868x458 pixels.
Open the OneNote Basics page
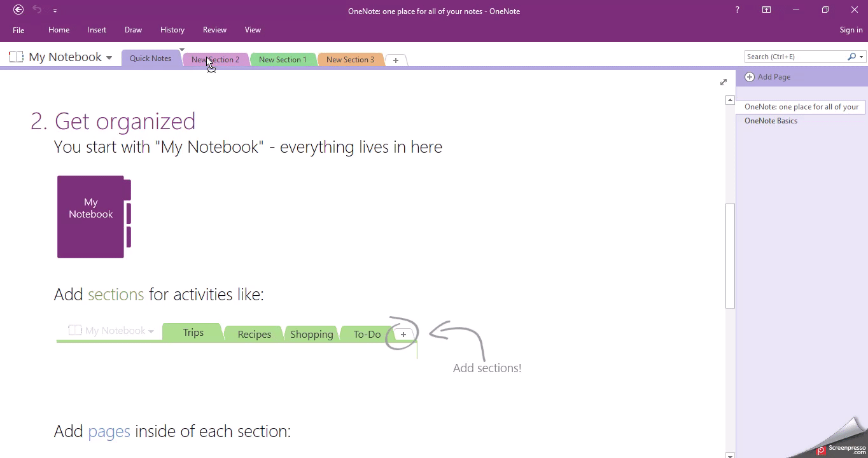[x=771, y=120]
